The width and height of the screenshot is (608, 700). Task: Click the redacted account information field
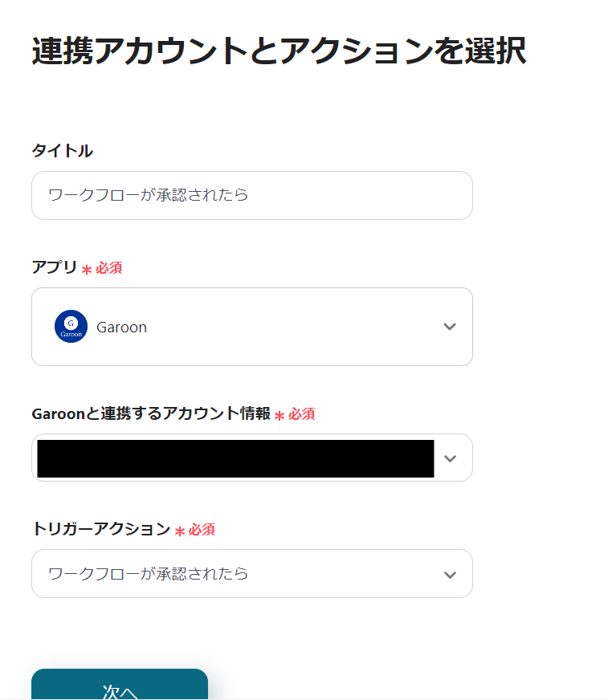(x=235, y=458)
